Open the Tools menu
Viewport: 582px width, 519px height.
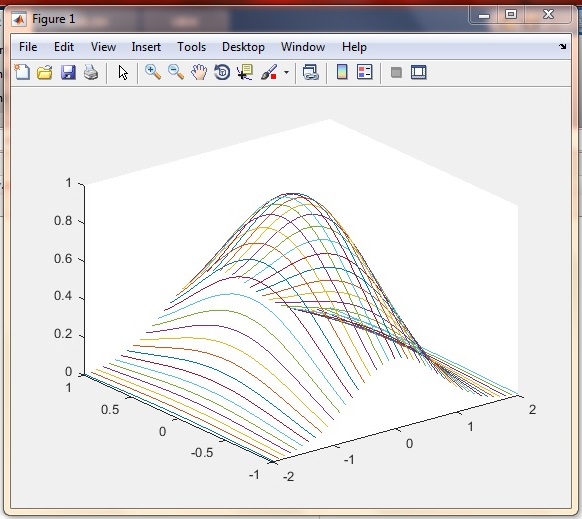tap(192, 47)
